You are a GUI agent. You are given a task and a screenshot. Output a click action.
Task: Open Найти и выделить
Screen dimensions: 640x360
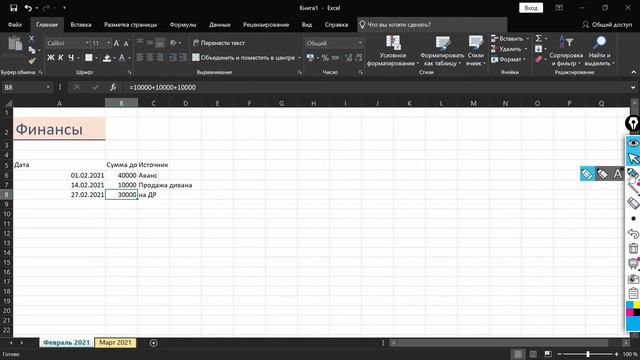(x=600, y=51)
